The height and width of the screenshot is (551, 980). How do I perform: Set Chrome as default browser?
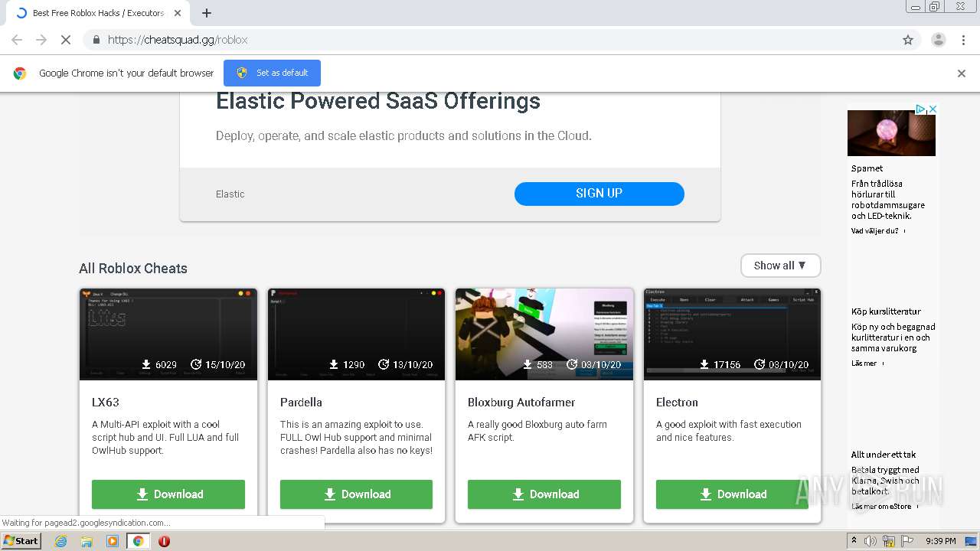(x=272, y=73)
